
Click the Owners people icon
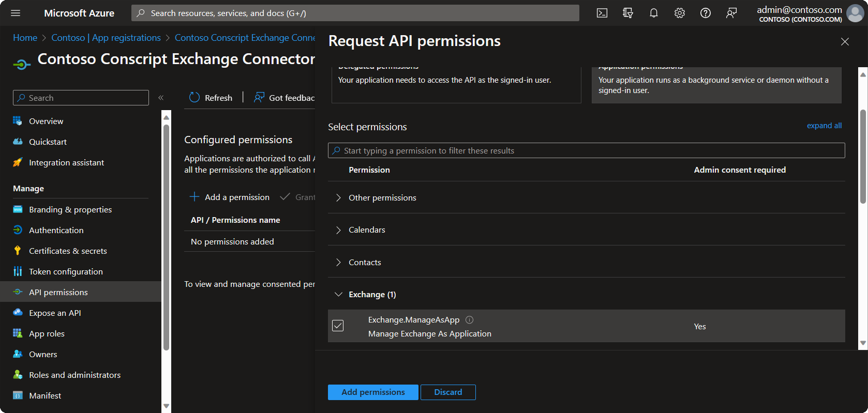tap(18, 354)
